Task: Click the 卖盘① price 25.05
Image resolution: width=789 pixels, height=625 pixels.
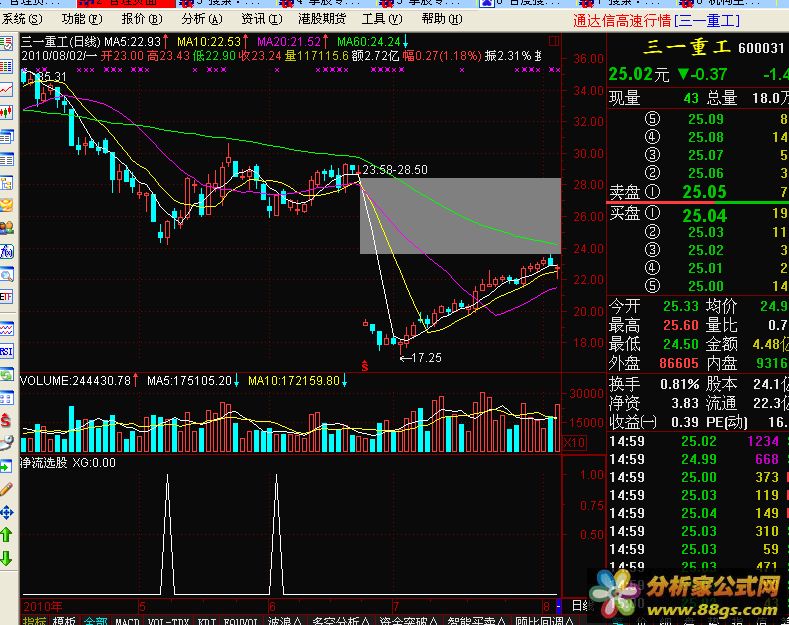Action: point(704,192)
